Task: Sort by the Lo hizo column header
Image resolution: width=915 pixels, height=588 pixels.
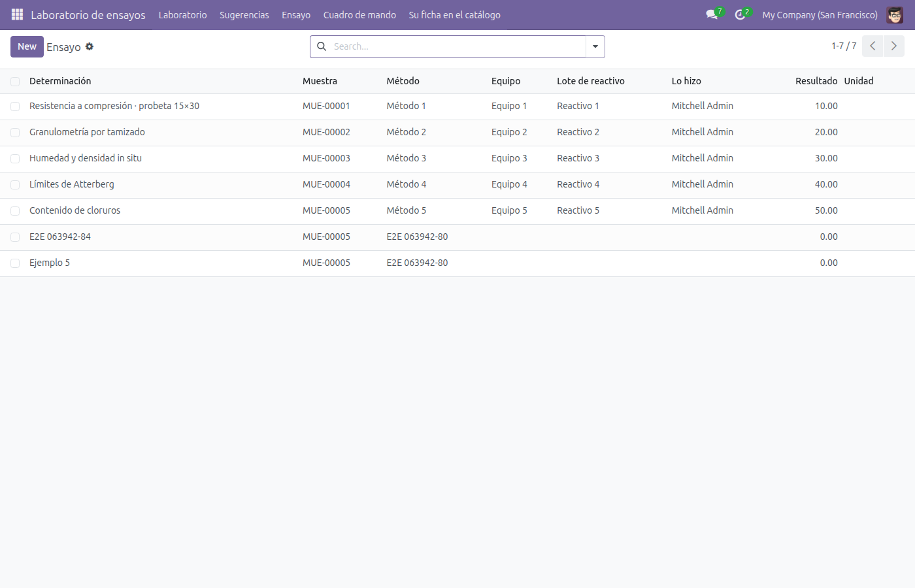Action: 686,81
